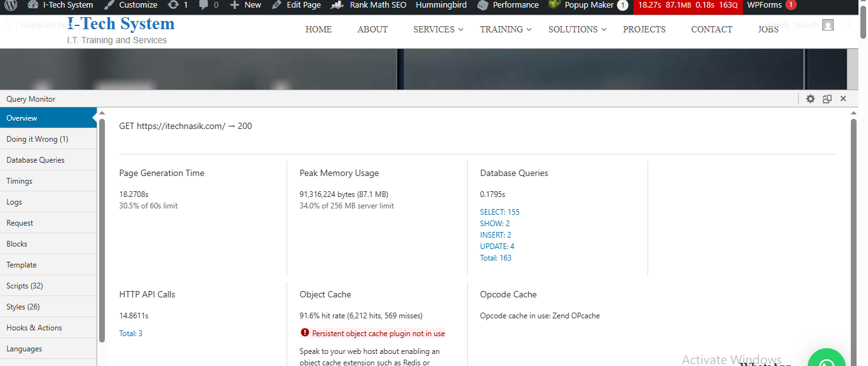Expand the SERVICES menu chevron

coord(461,29)
